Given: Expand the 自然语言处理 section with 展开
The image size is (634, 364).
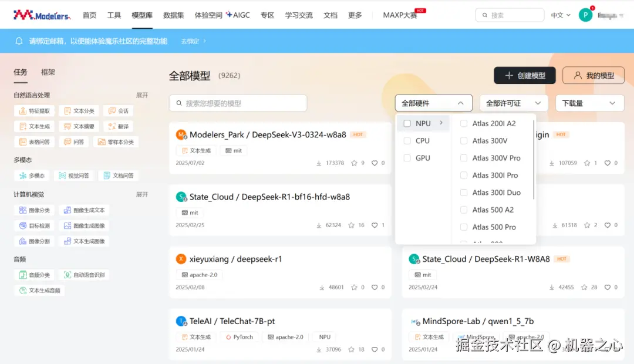Looking at the screenshot, I should (142, 95).
